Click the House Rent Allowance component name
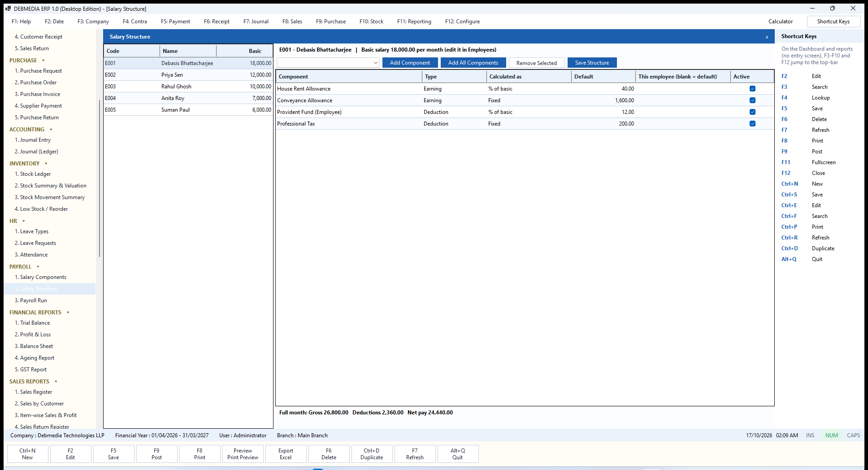The width and height of the screenshot is (868, 470). coord(304,89)
